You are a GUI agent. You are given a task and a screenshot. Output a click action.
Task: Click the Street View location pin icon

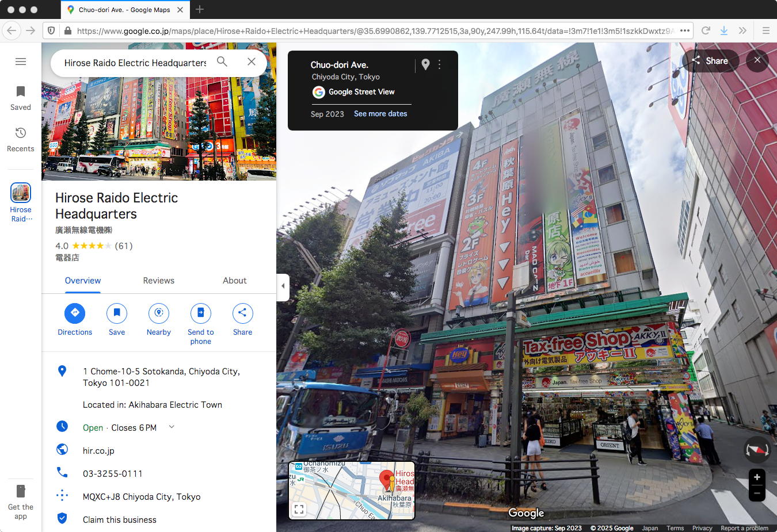[425, 65]
